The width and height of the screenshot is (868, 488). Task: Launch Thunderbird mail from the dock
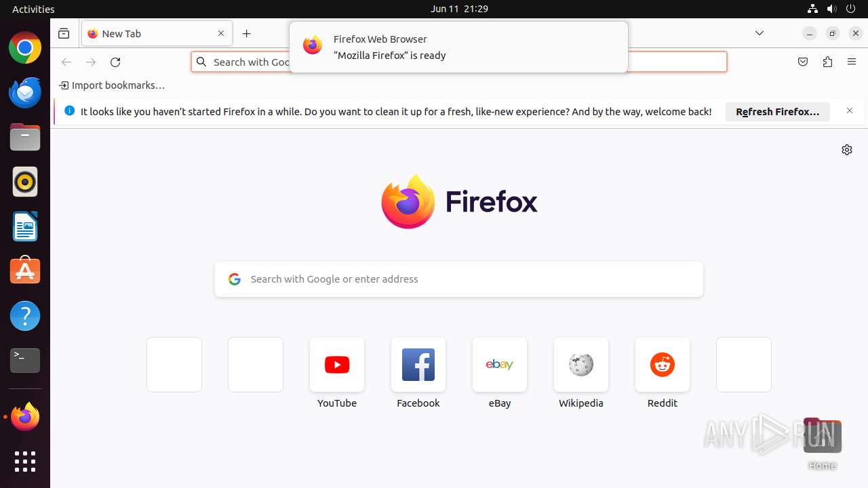tap(25, 93)
